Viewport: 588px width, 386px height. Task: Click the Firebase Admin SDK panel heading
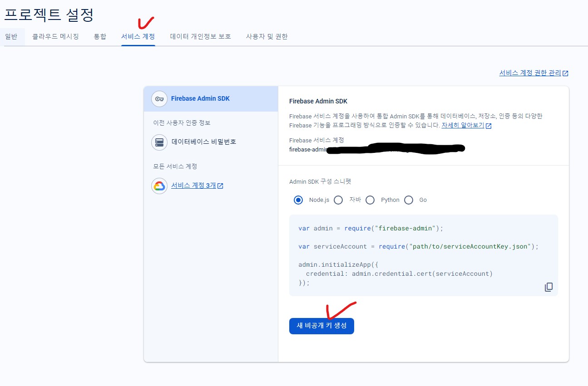[318, 102]
